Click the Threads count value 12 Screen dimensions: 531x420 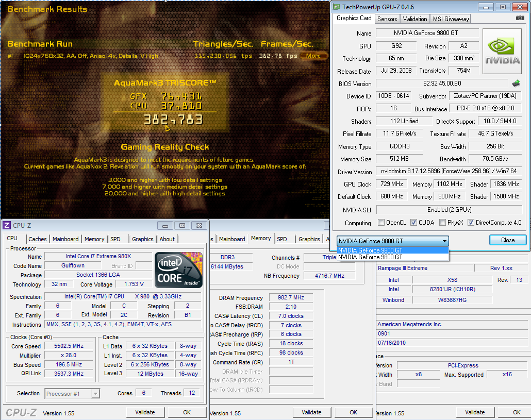pos(192,393)
